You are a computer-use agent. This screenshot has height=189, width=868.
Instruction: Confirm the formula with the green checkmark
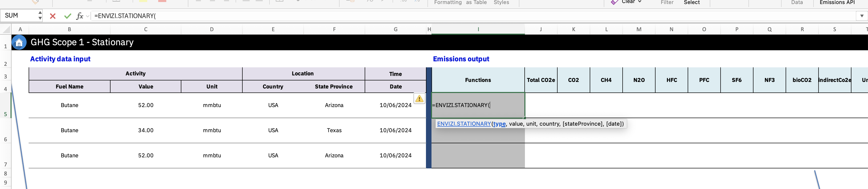coord(67,16)
